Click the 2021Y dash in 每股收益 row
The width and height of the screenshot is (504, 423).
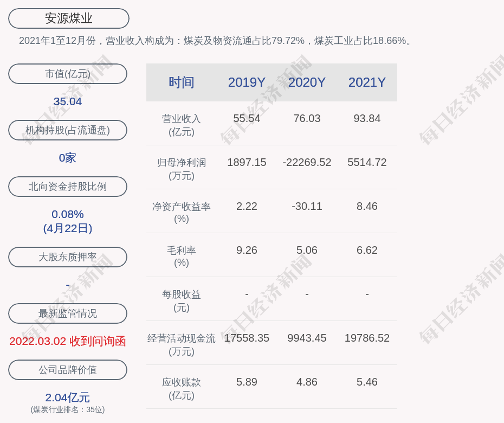point(367,294)
